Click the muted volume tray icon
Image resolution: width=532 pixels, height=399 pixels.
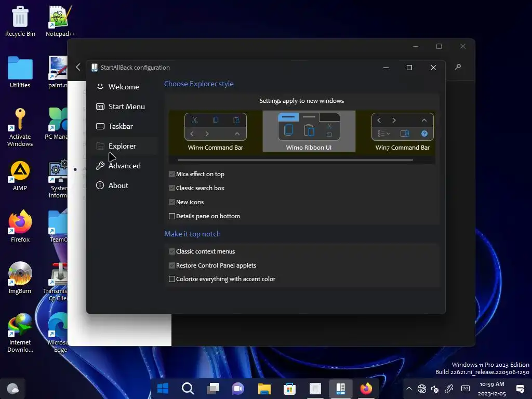(x=435, y=389)
